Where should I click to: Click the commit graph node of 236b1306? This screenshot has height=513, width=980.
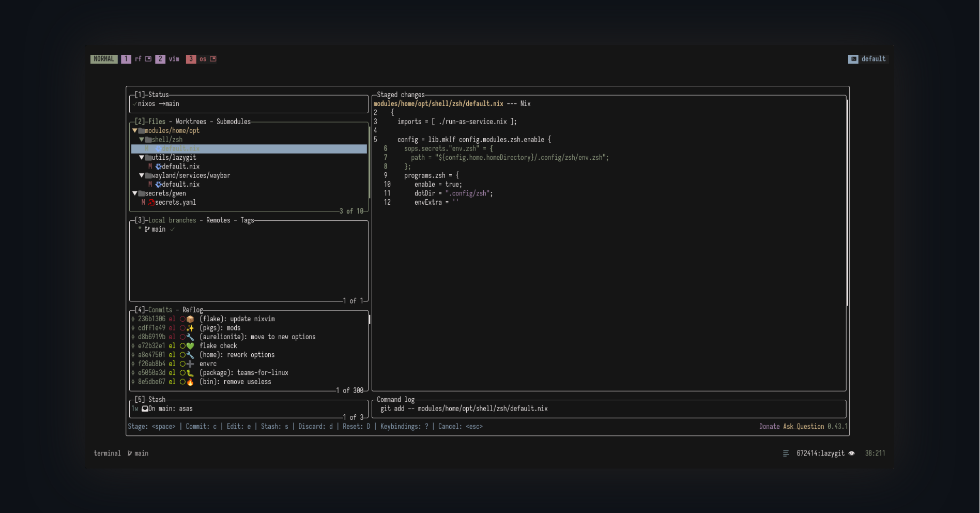(133, 319)
